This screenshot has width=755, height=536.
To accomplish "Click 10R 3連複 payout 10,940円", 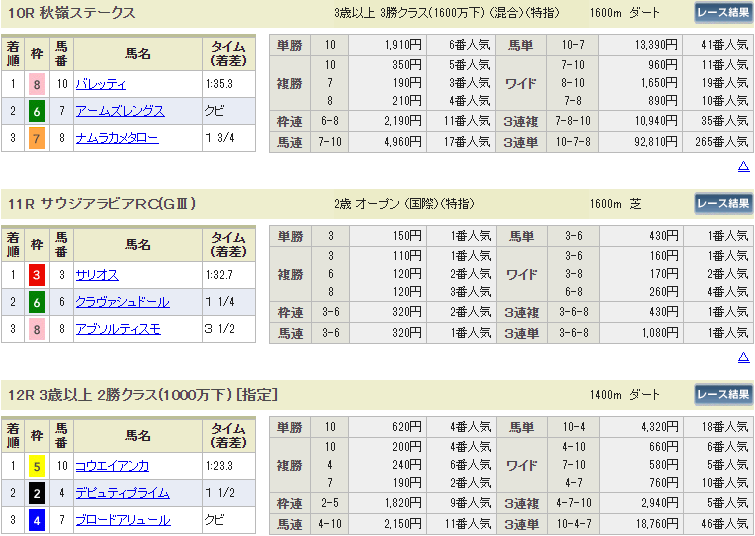I will pyautogui.click(x=656, y=121).
